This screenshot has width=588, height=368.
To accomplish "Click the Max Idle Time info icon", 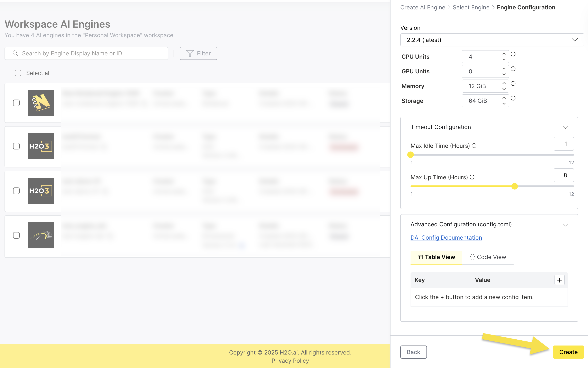I will [474, 146].
